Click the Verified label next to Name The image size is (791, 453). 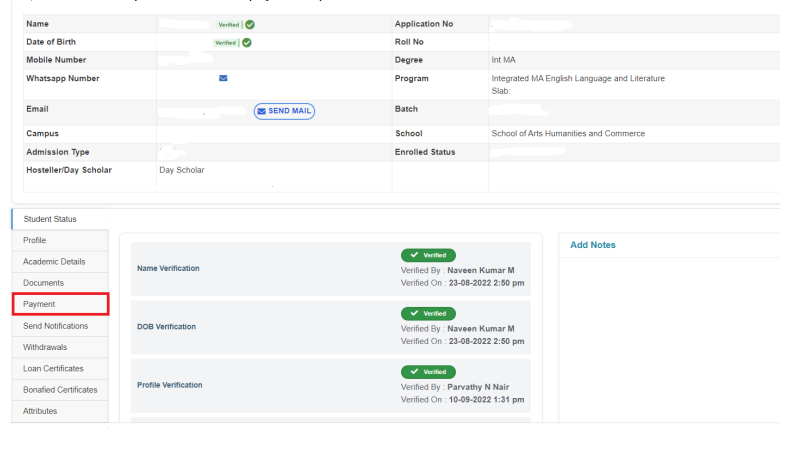point(227,24)
